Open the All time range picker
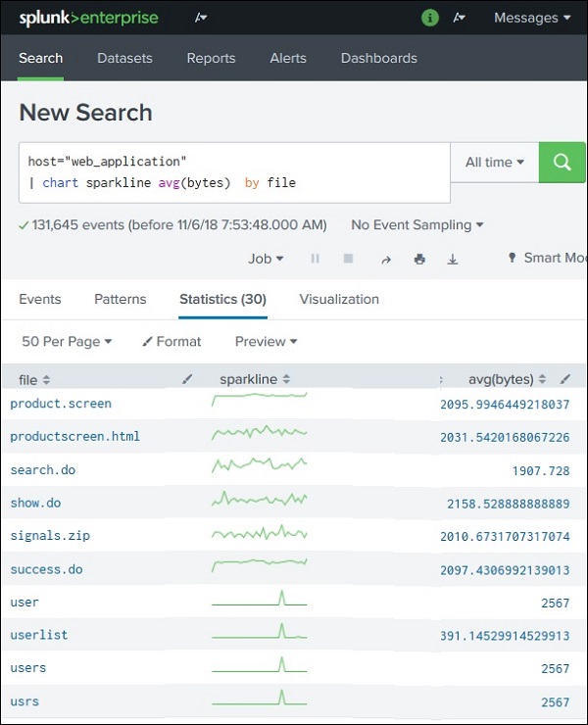Image resolution: width=588 pixels, height=725 pixels. click(494, 163)
